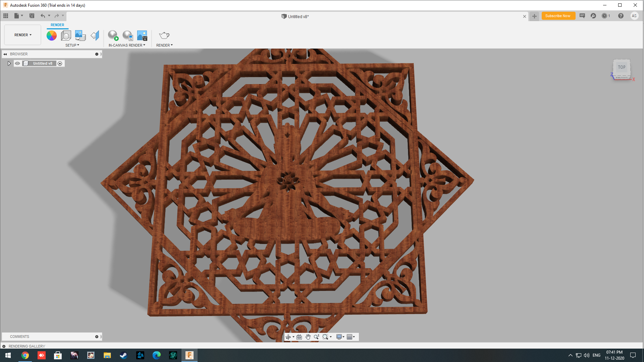Open the SETUP dropdown menu
The image size is (644, 362).
(x=72, y=45)
